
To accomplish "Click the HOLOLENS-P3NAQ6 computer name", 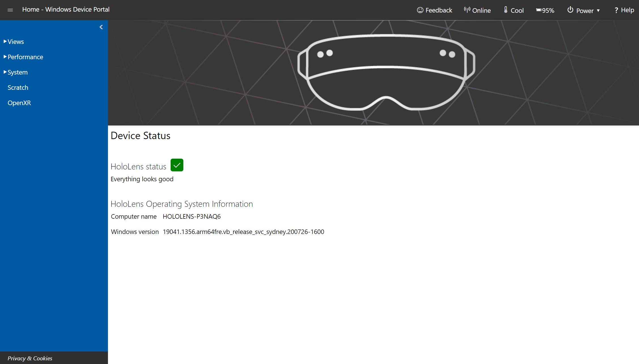I will coord(191,216).
